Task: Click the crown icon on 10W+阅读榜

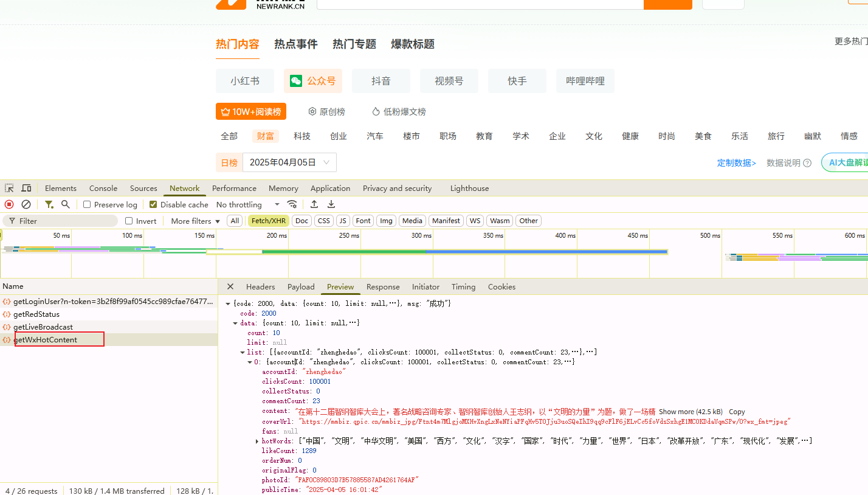Action: point(225,112)
